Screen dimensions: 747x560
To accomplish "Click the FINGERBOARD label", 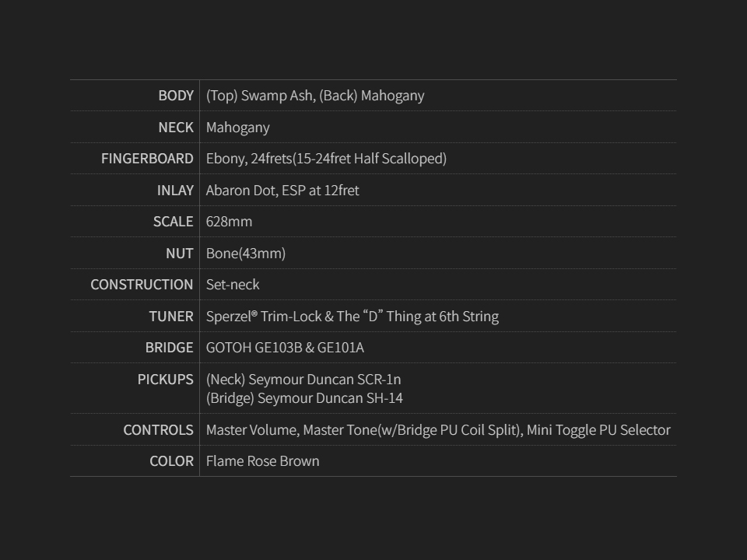I will click(147, 159).
